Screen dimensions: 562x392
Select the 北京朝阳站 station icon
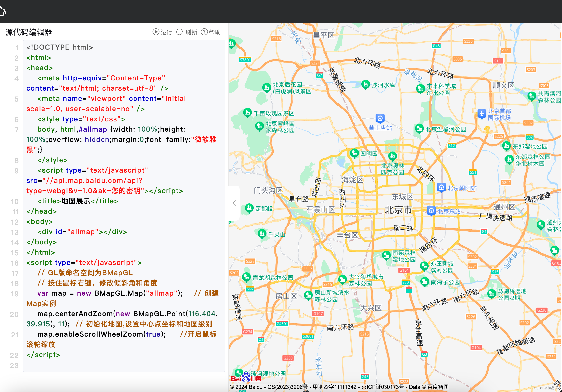(441, 188)
